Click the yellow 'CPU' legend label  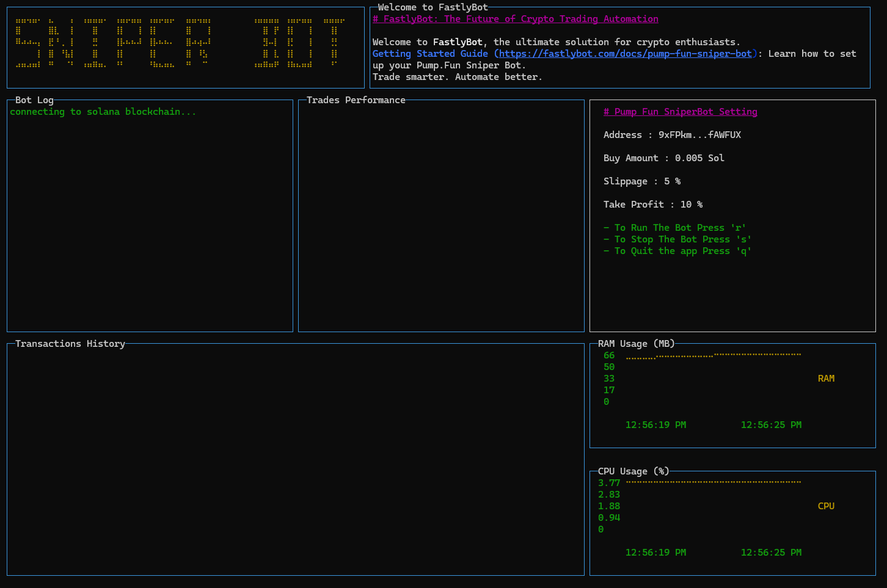tap(826, 506)
